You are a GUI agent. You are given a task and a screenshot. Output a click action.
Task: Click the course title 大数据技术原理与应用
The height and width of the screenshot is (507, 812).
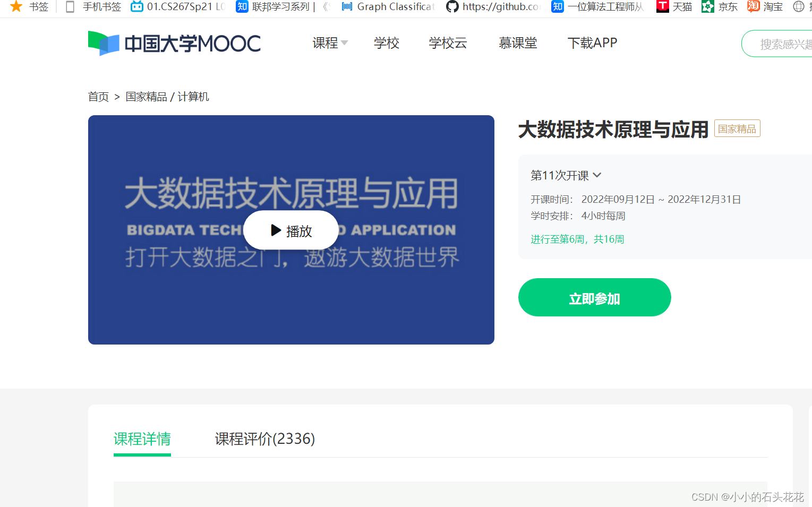(x=613, y=129)
